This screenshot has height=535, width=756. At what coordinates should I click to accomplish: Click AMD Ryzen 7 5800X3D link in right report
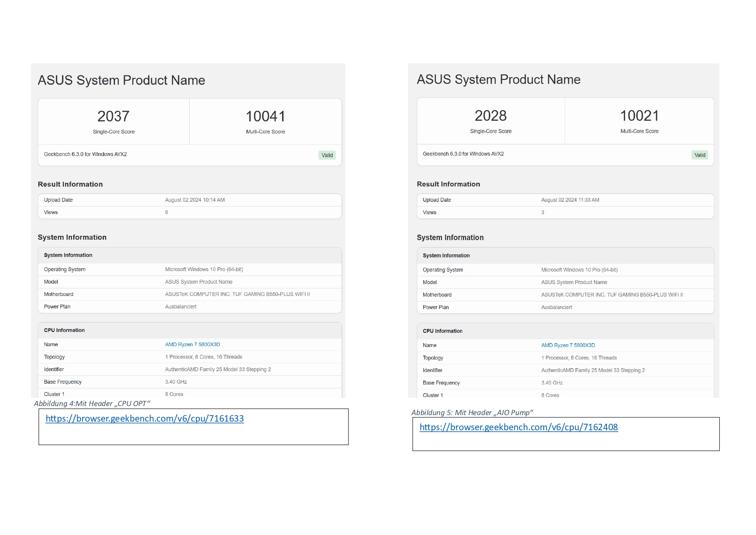tap(568, 345)
